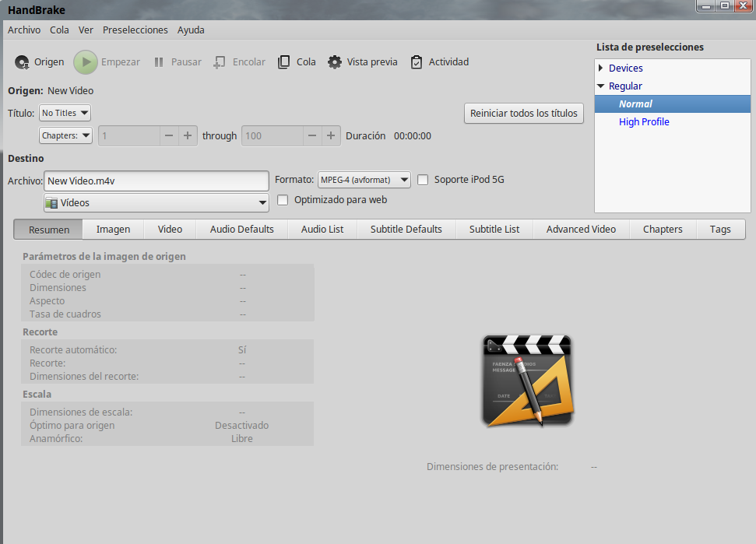The image size is (756, 544).
Task: Enable Soporte iPod 5G
Action: pos(423,179)
